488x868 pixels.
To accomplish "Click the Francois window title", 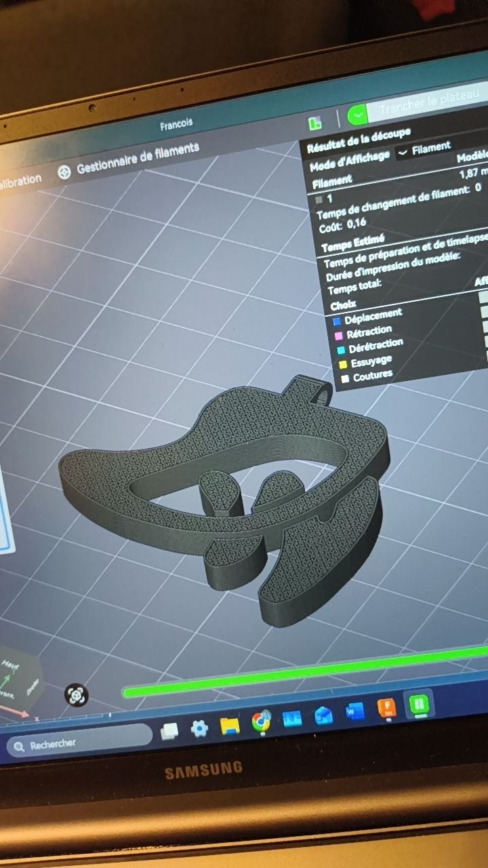I will click(176, 125).
